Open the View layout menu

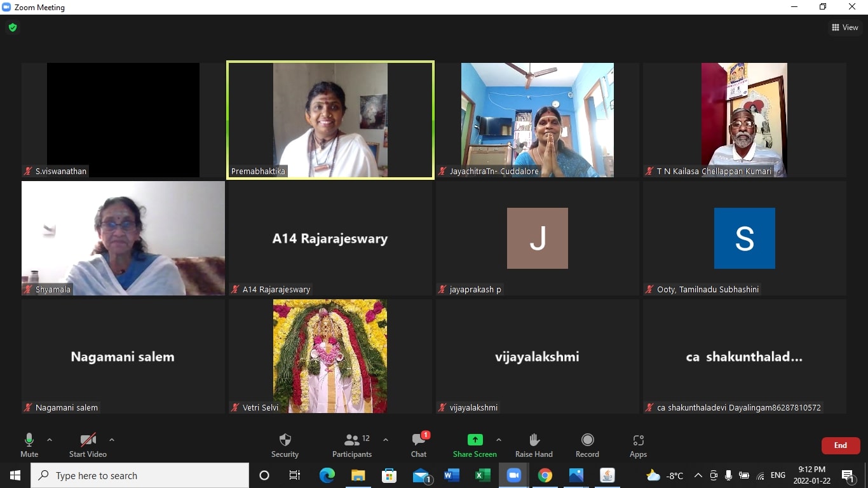(x=845, y=27)
